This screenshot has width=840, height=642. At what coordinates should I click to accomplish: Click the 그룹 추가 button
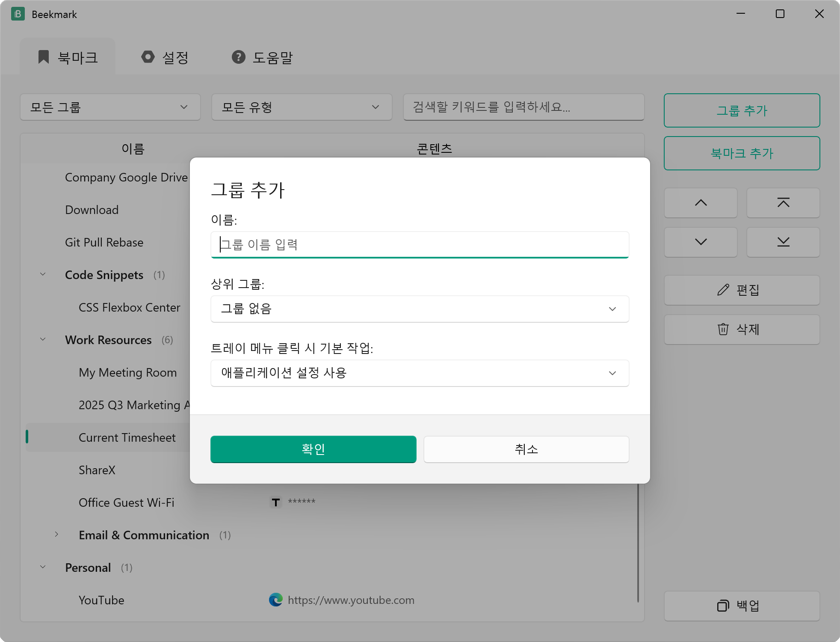point(742,110)
